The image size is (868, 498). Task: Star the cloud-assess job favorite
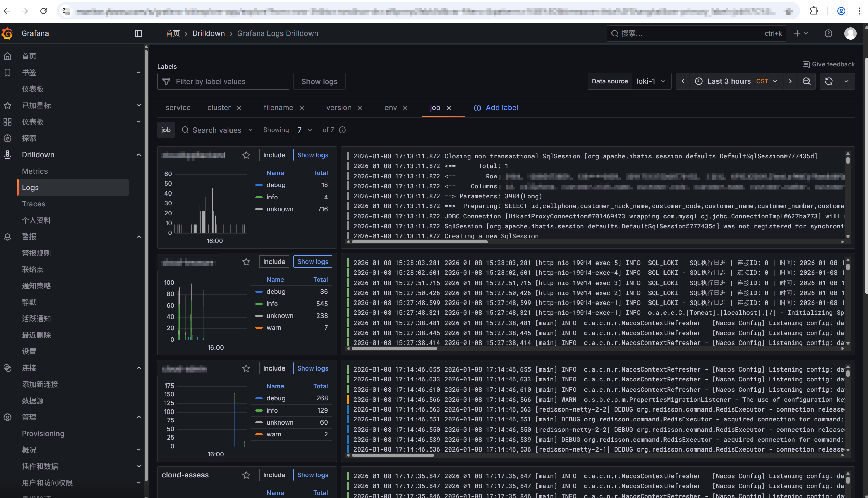[x=246, y=475]
